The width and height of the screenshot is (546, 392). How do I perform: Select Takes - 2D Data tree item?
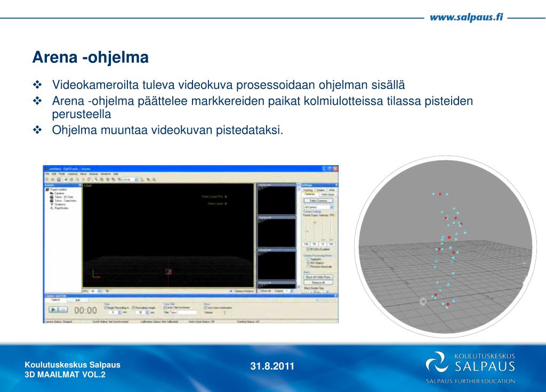[62, 197]
